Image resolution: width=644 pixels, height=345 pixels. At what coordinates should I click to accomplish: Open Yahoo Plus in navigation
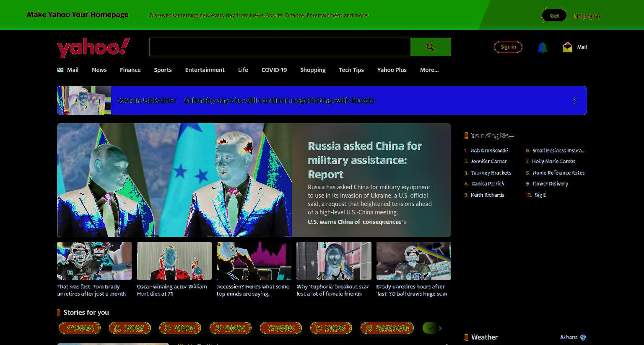click(392, 70)
